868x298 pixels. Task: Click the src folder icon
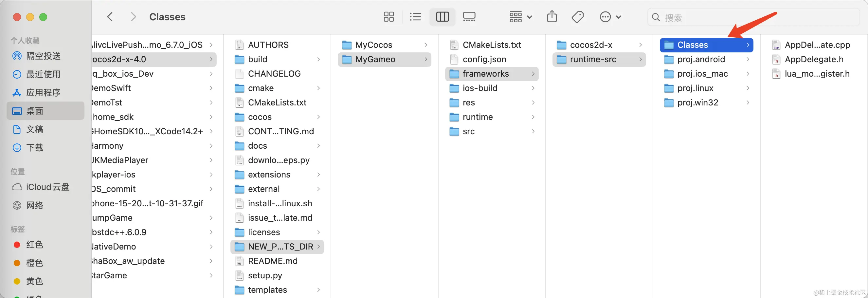454,131
